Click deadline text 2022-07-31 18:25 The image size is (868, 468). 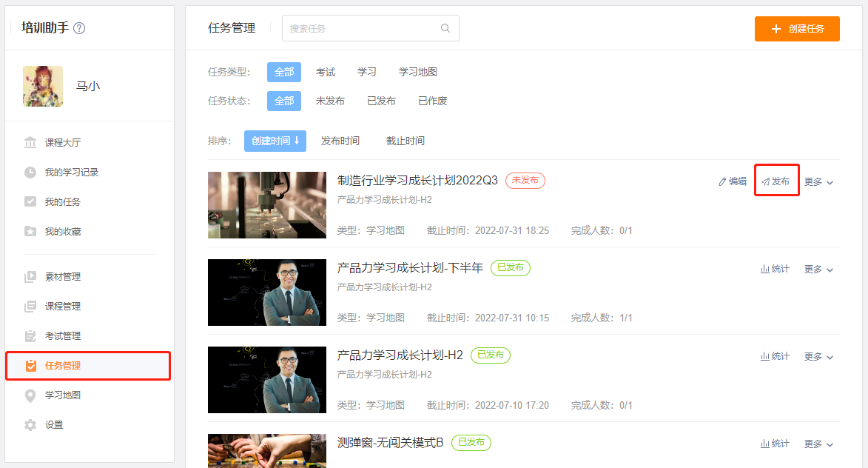tap(512, 230)
